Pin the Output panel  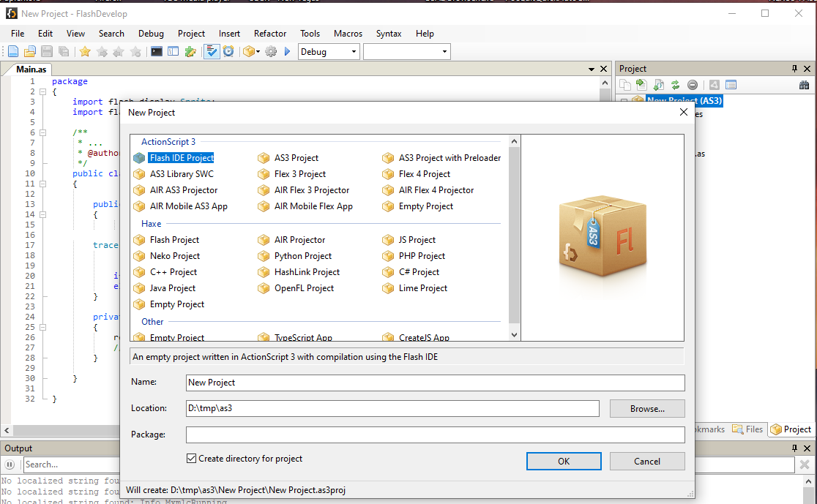point(794,448)
